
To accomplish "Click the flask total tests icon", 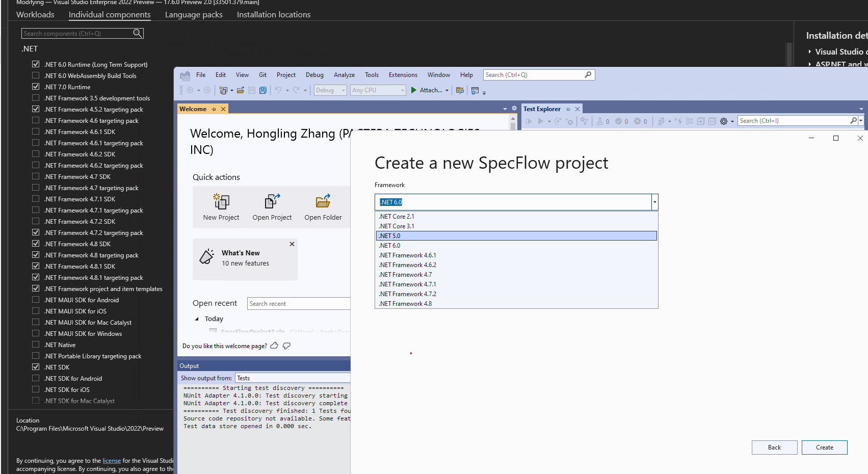I will click(600, 121).
